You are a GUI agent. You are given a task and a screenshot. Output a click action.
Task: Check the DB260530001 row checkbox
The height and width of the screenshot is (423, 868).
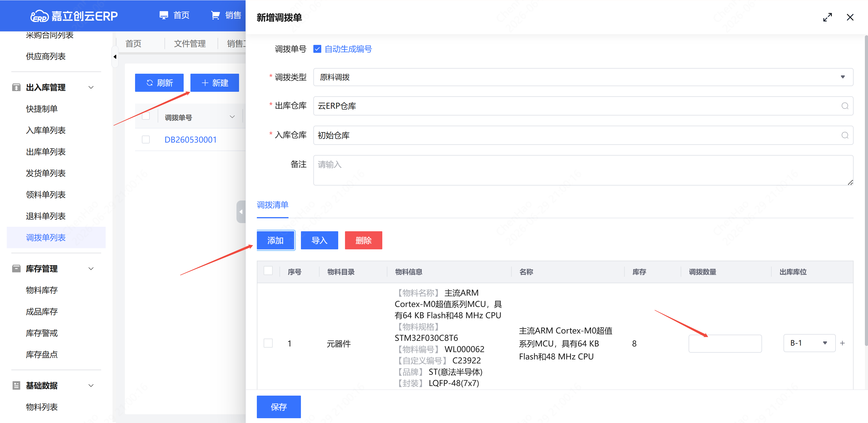pyautogui.click(x=146, y=140)
